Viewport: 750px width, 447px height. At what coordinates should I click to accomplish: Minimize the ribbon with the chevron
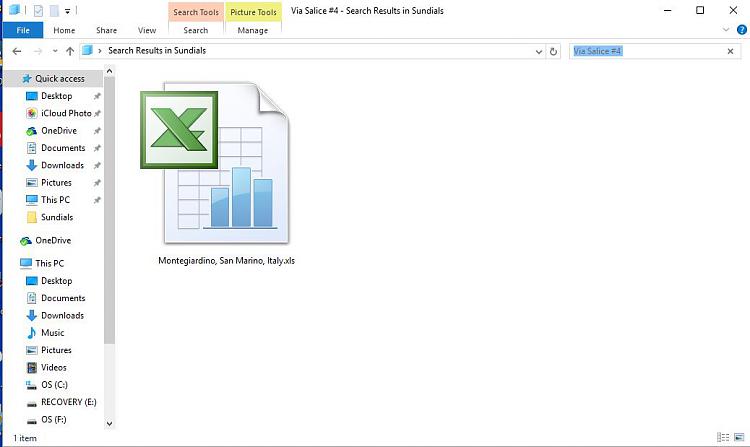click(x=726, y=30)
